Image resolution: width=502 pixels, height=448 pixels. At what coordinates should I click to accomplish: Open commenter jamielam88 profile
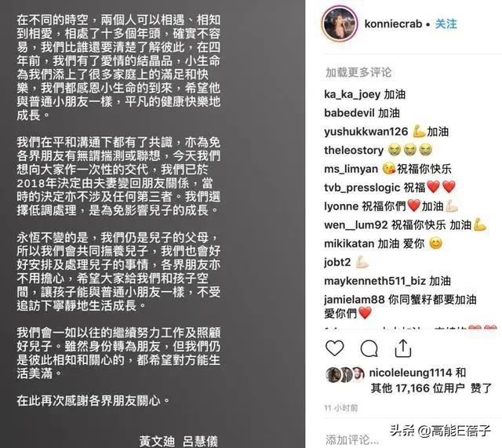pos(354,300)
